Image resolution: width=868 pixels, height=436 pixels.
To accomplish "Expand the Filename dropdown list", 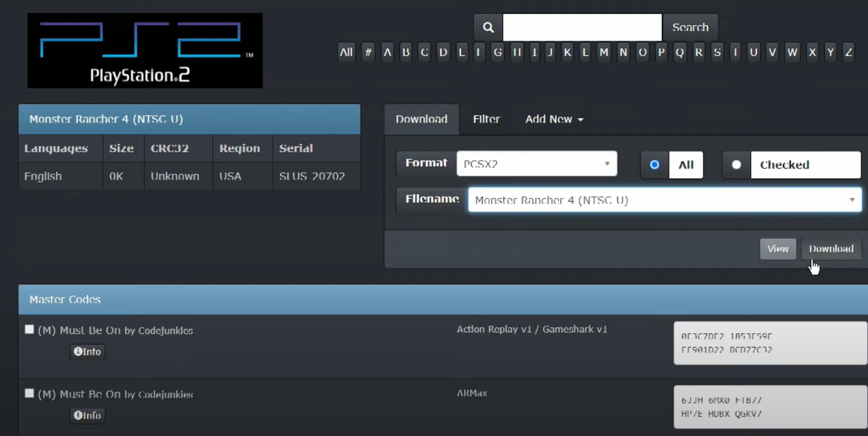I will 664,200.
